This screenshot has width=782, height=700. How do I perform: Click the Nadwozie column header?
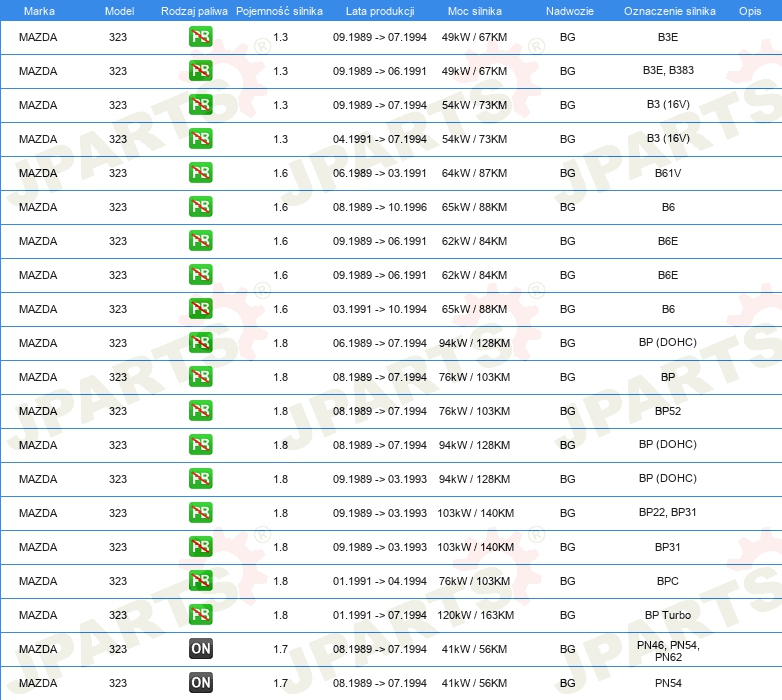[570, 11]
